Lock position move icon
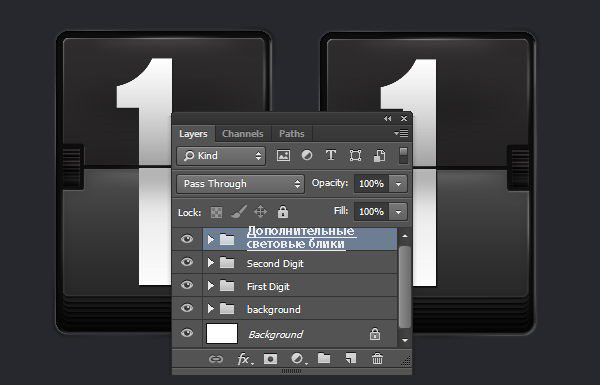Viewport: 600px width, 385px height. tap(260, 212)
